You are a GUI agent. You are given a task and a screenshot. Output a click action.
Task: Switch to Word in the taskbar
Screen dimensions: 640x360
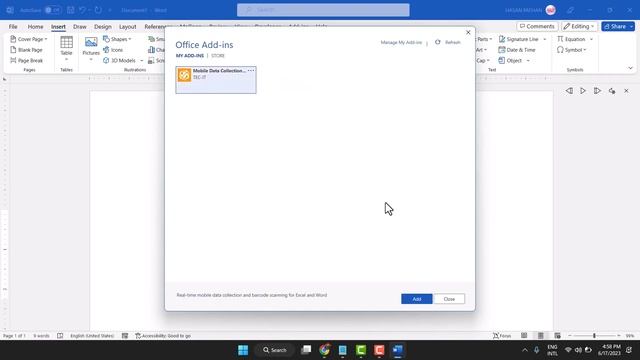(x=397, y=350)
